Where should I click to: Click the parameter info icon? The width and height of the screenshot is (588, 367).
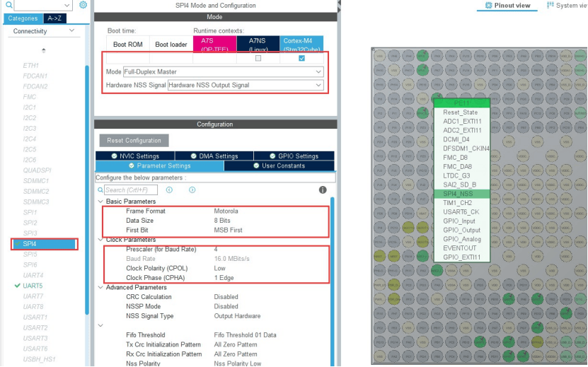(x=323, y=190)
